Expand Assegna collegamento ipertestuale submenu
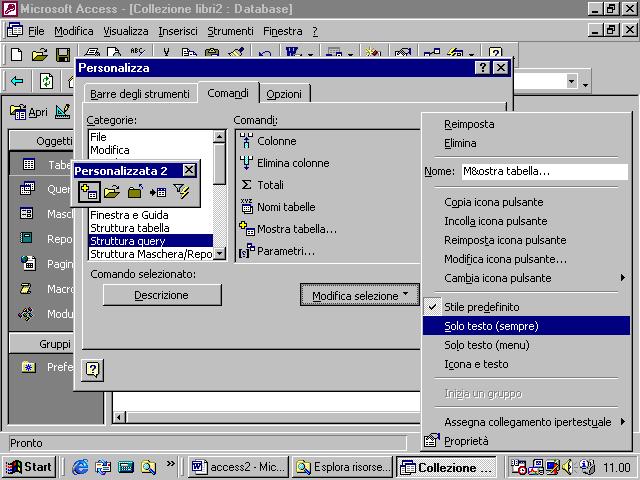The image size is (640, 480). point(526,422)
